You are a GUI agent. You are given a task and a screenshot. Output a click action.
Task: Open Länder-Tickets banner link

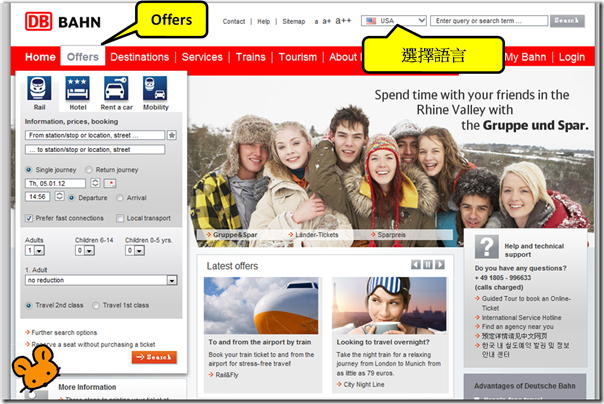pos(317,235)
